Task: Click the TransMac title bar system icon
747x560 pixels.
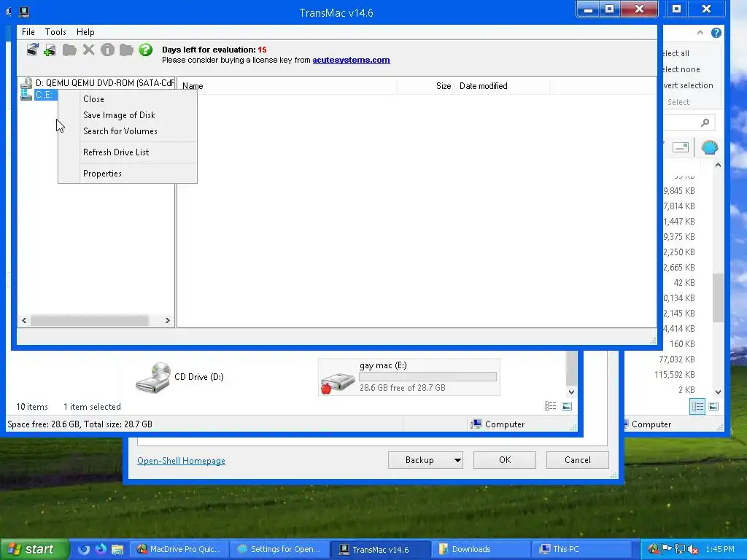Action: point(24,12)
